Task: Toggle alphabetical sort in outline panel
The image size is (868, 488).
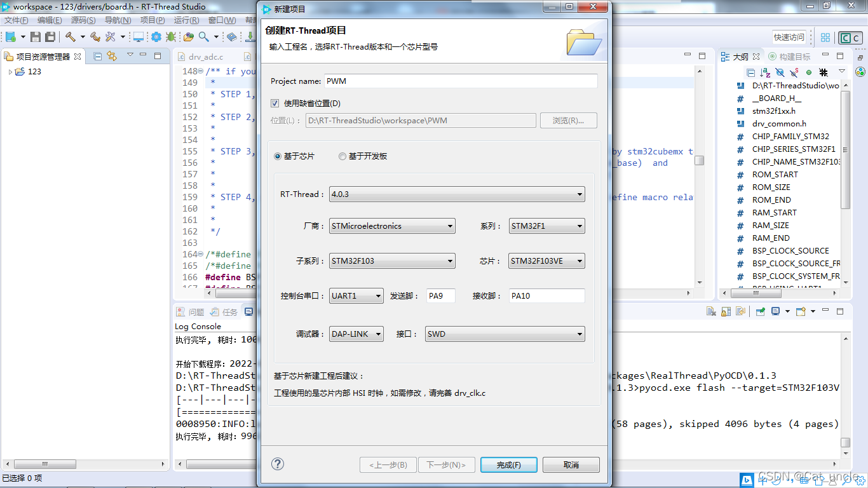Action: pos(765,72)
